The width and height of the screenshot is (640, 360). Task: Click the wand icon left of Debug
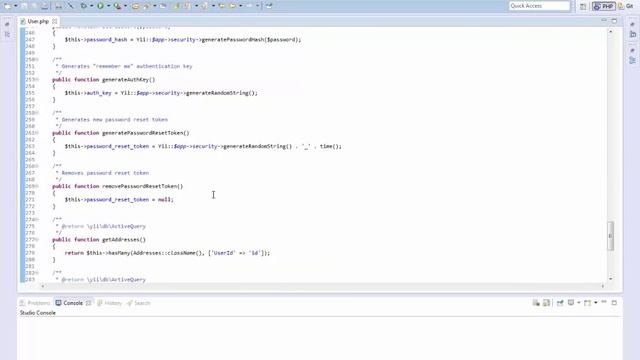[x=71, y=6]
